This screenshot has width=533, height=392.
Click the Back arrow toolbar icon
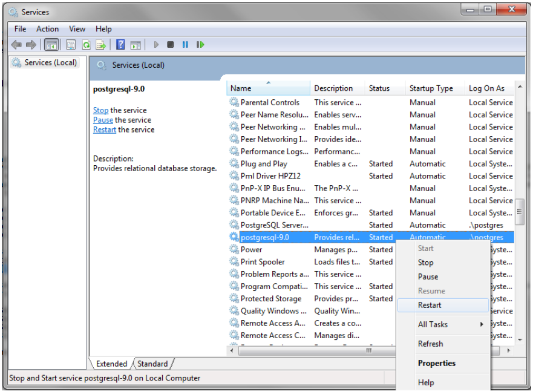click(x=16, y=45)
